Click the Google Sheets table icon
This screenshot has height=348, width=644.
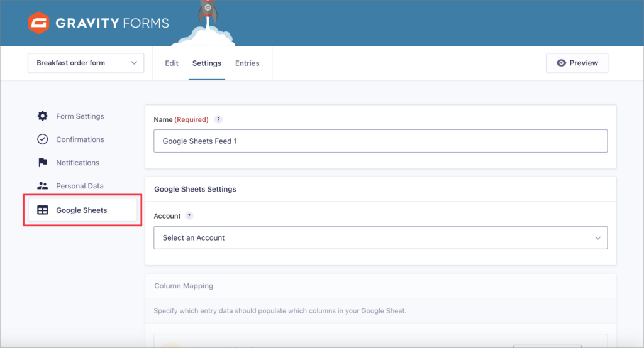click(42, 210)
